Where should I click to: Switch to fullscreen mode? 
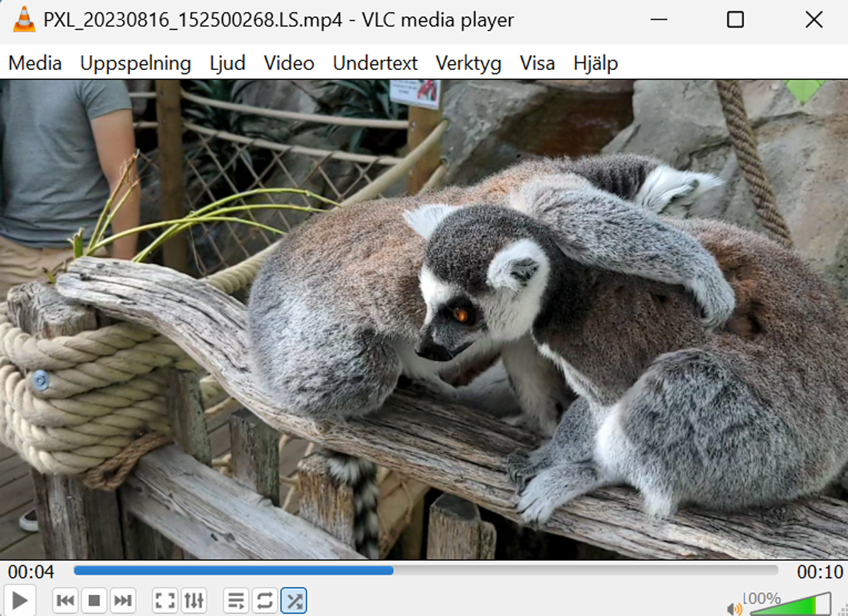[165, 600]
